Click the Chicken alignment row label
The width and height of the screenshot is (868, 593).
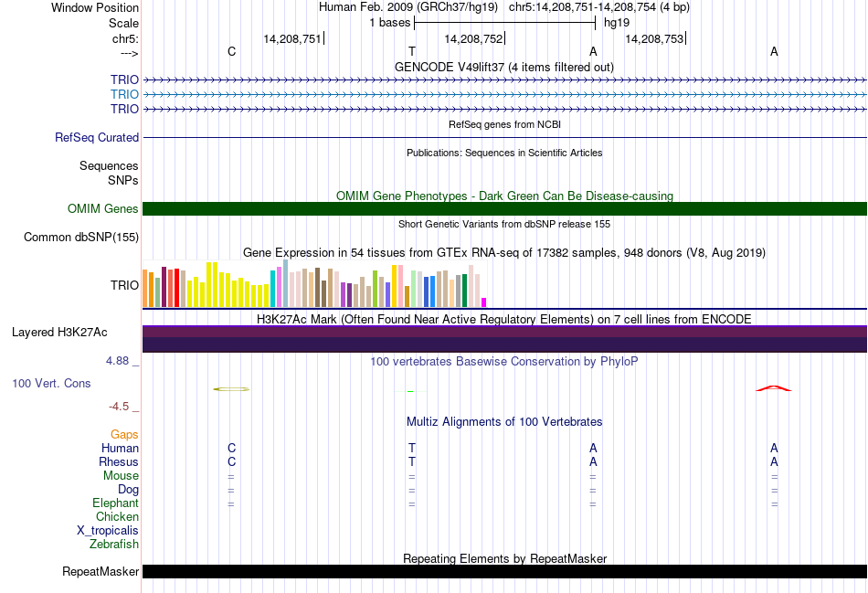(117, 516)
